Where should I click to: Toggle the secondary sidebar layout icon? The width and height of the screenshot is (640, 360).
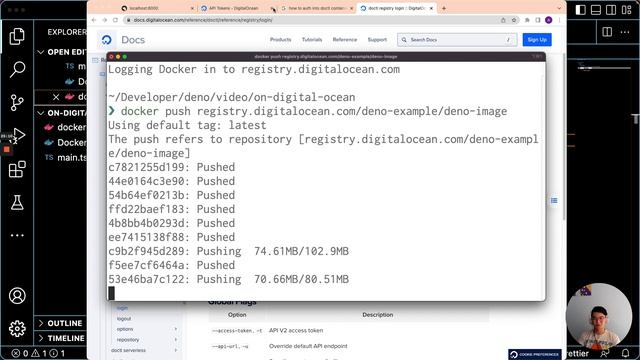pos(611,10)
